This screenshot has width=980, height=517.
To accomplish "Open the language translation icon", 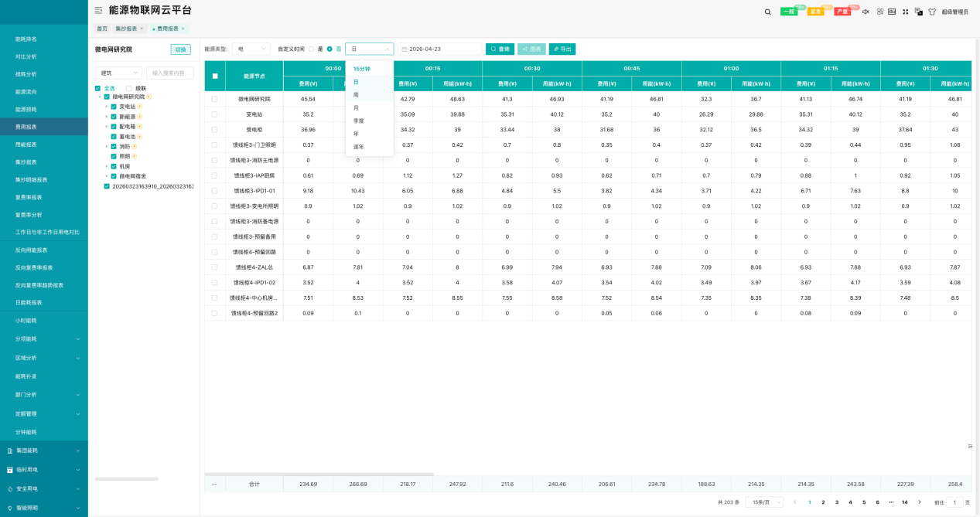I will pyautogui.click(x=918, y=12).
